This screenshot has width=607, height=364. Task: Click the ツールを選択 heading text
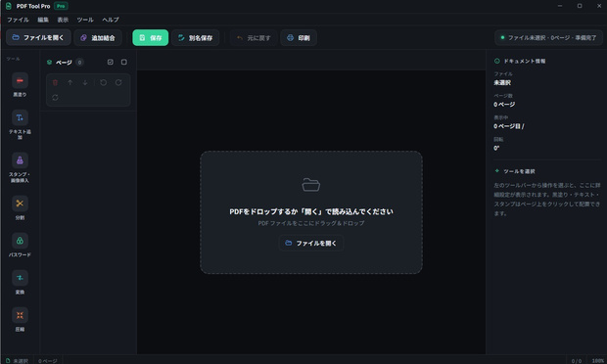519,171
